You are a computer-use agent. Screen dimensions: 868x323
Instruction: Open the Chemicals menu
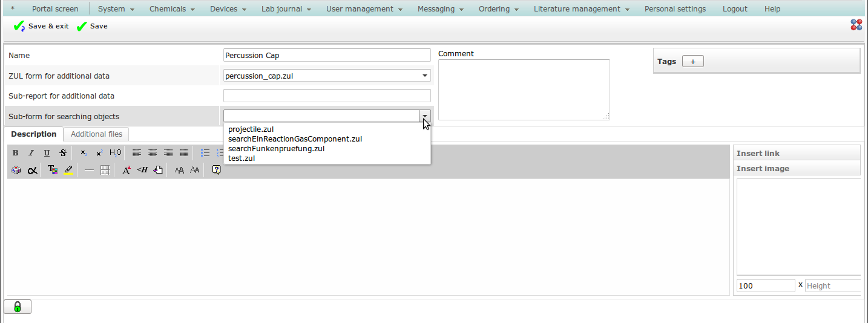tap(172, 9)
